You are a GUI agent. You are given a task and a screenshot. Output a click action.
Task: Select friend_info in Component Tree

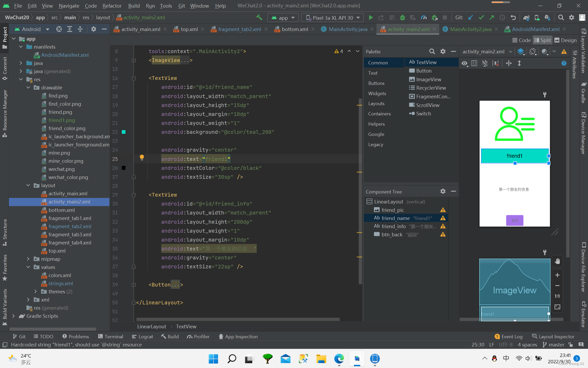(x=406, y=226)
